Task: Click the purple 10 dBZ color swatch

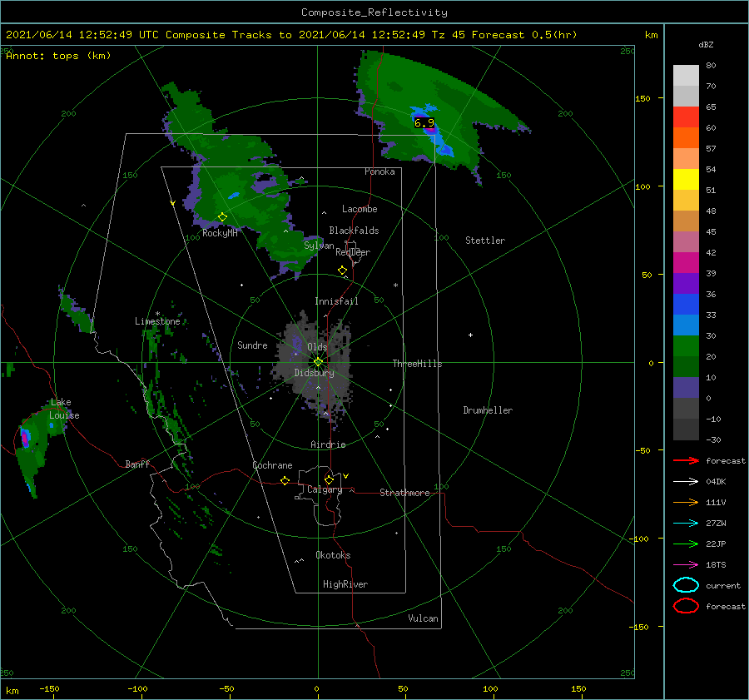Action: click(x=686, y=387)
